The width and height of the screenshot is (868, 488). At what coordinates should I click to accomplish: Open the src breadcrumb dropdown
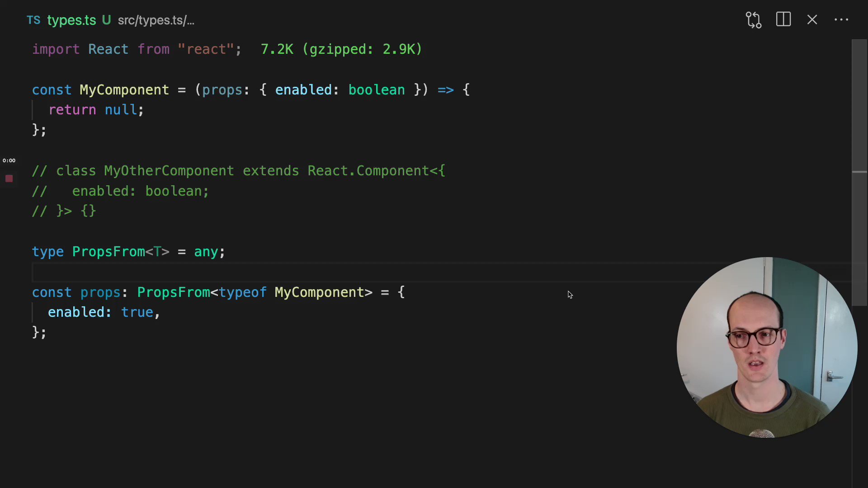click(126, 20)
